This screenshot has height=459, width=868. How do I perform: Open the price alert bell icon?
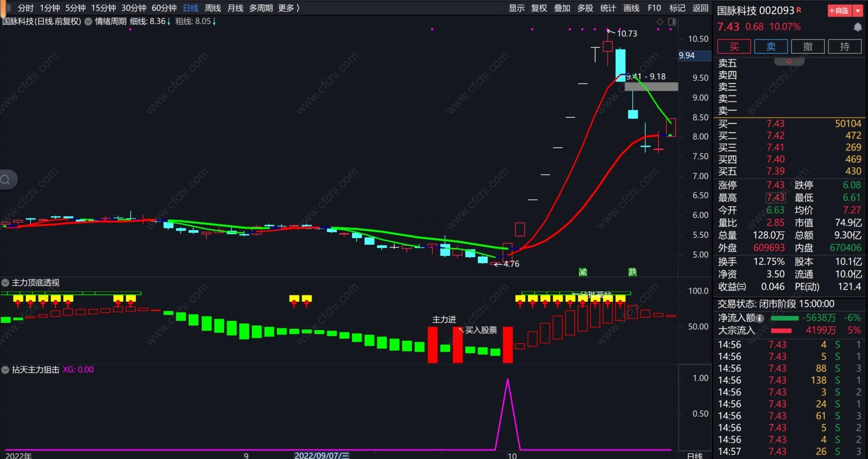pos(857,27)
